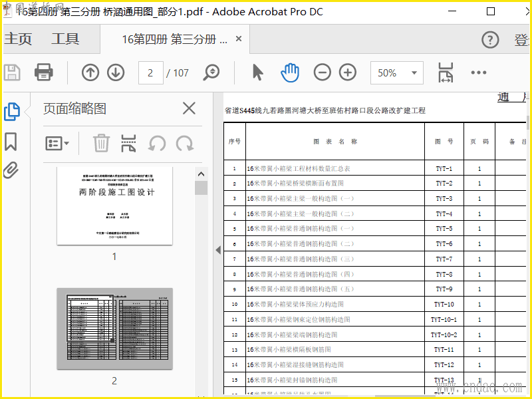Activate the hand pan tool

(290, 72)
